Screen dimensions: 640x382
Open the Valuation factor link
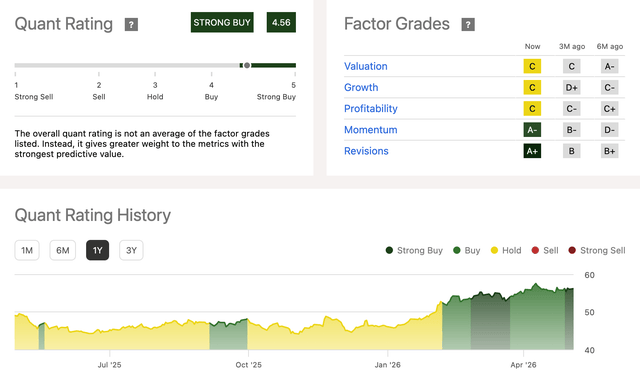point(366,66)
